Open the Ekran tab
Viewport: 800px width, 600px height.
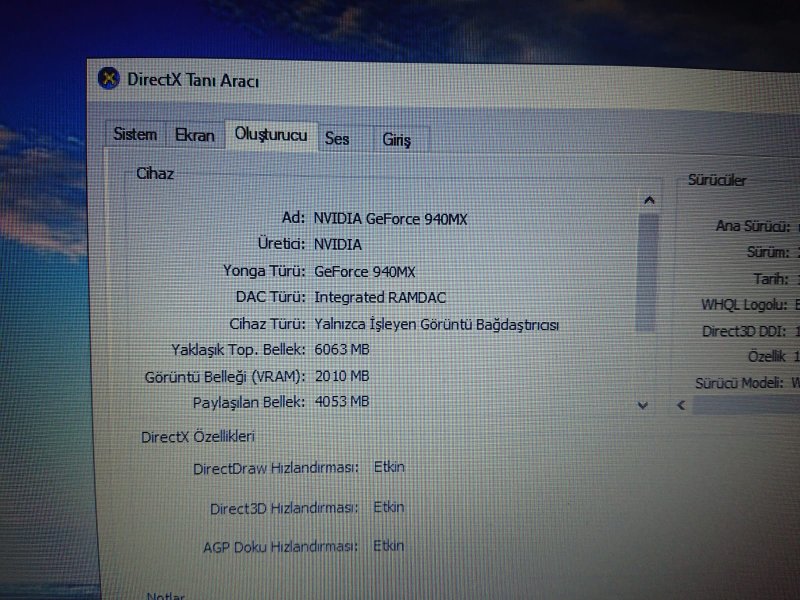(x=195, y=135)
